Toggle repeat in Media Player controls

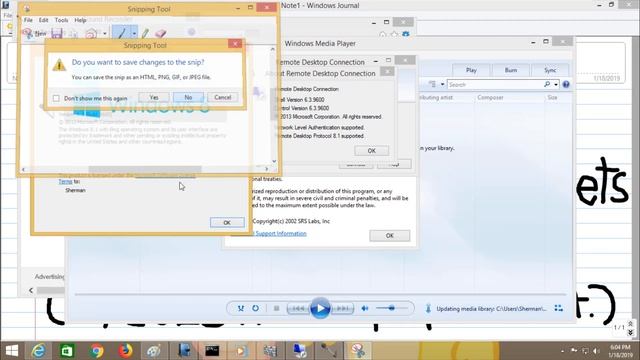[256, 308]
